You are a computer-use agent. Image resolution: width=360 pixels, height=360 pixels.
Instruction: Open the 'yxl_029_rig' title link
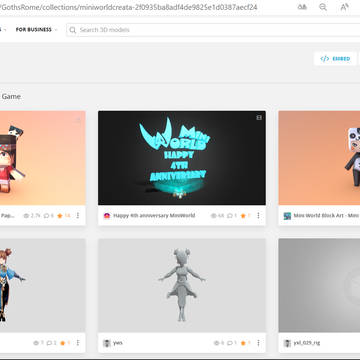click(x=307, y=343)
